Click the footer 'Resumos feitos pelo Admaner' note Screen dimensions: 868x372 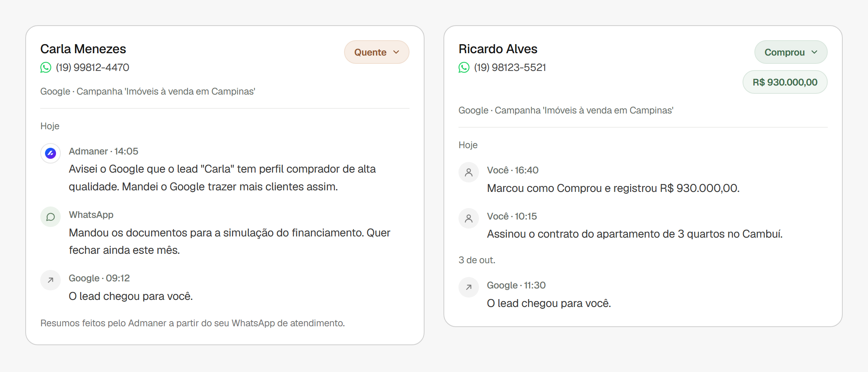click(x=193, y=323)
